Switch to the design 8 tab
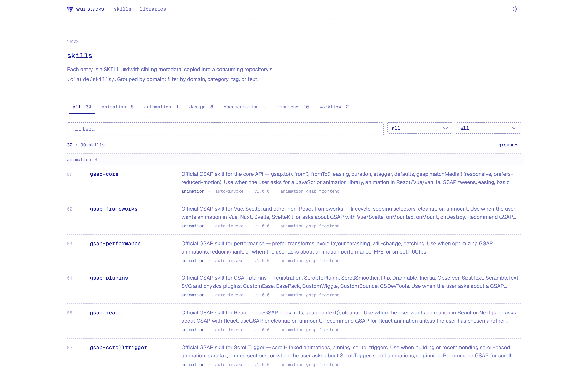This screenshot has height=368, width=588. 201,107
